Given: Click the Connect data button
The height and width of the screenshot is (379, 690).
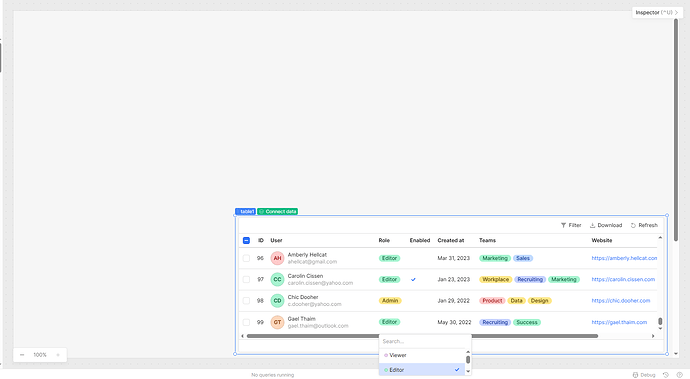Looking at the screenshot, I should 278,212.
